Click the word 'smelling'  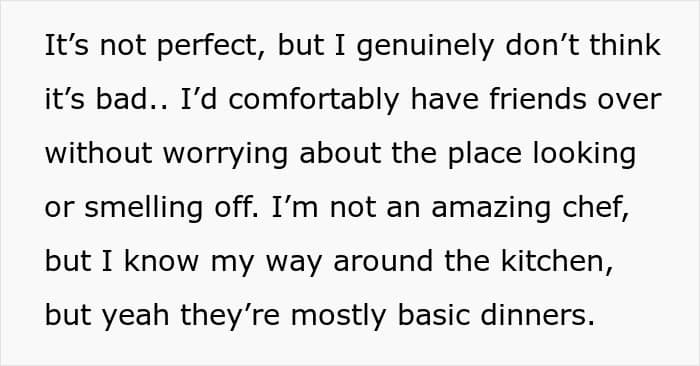click(x=143, y=209)
